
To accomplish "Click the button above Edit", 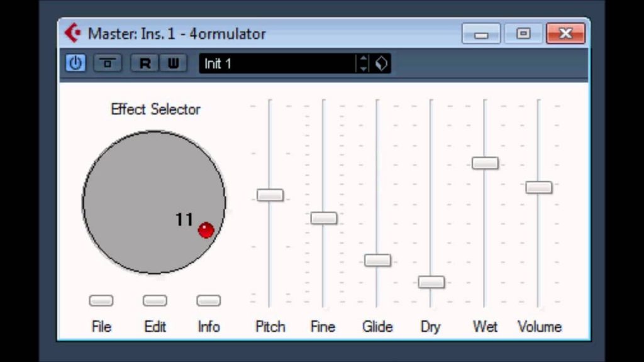I will point(155,301).
